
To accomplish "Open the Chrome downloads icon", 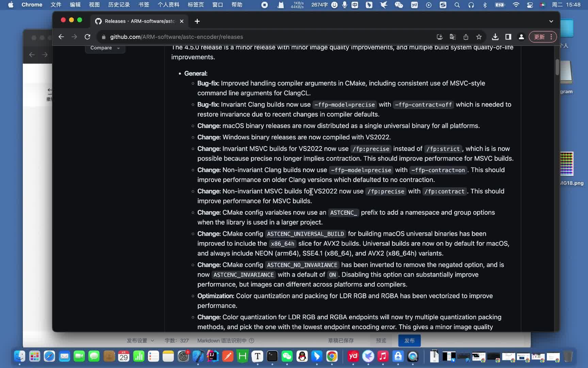I will [x=495, y=37].
